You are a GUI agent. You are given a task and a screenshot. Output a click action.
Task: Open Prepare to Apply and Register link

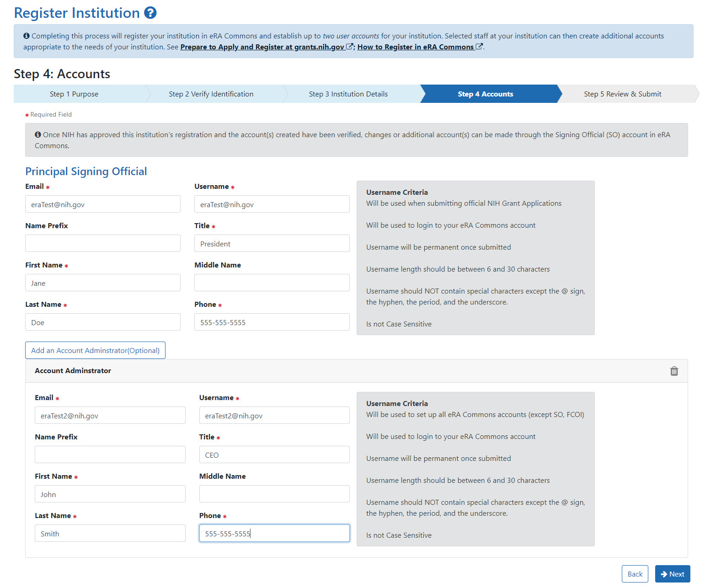263,46
